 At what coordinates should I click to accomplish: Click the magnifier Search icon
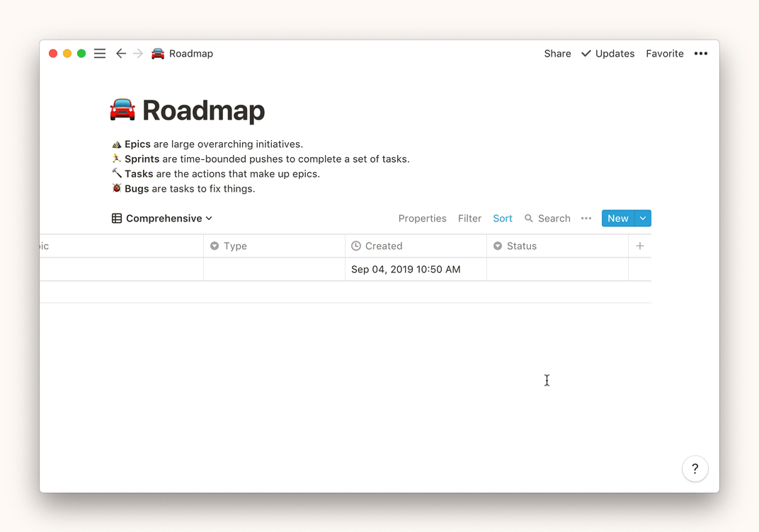tap(529, 219)
